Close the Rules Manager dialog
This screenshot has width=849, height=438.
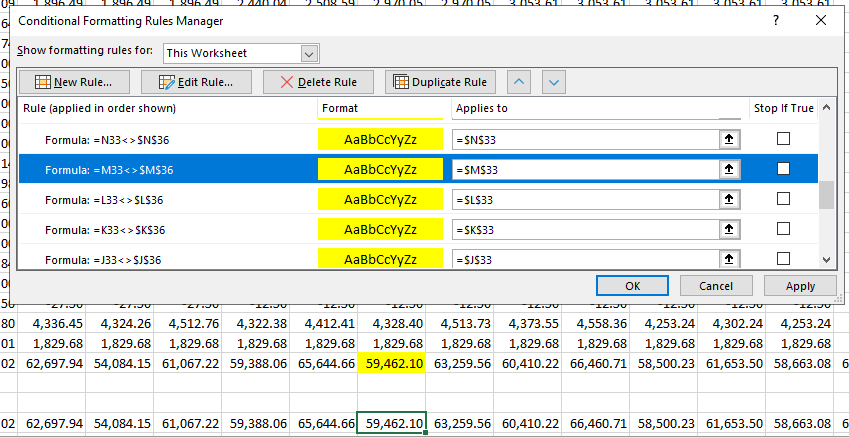[x=821, y=21]
